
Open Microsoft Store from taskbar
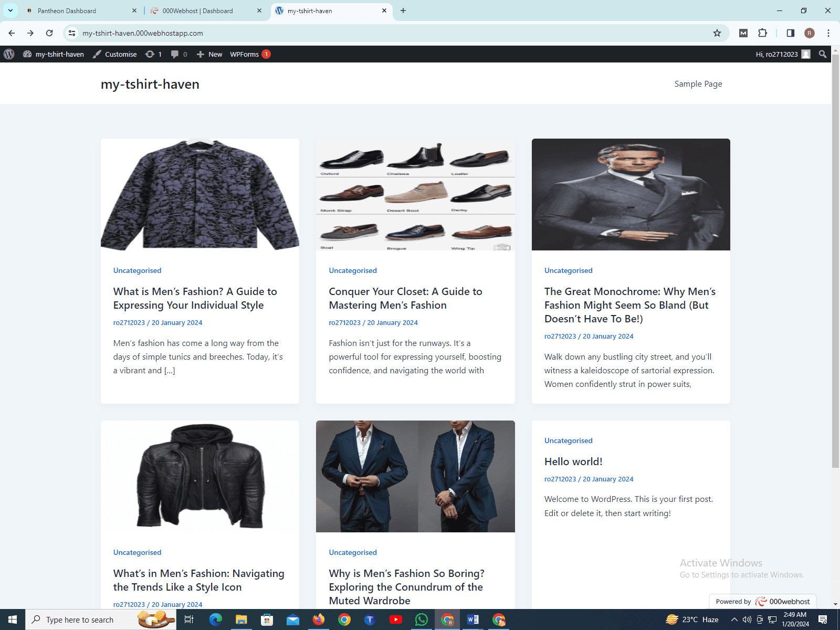[267, 619]
